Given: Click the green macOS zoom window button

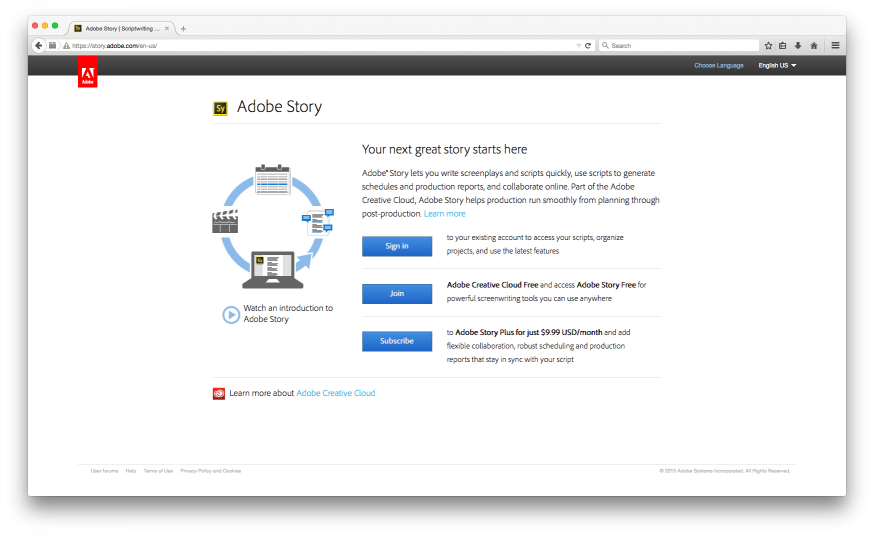Looking at the screenshot, I should point(55,26).
